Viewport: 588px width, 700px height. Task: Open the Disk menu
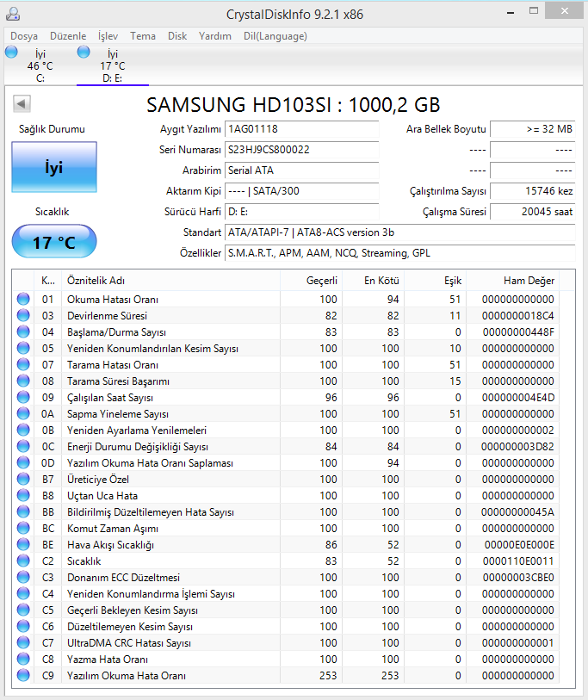177,36
